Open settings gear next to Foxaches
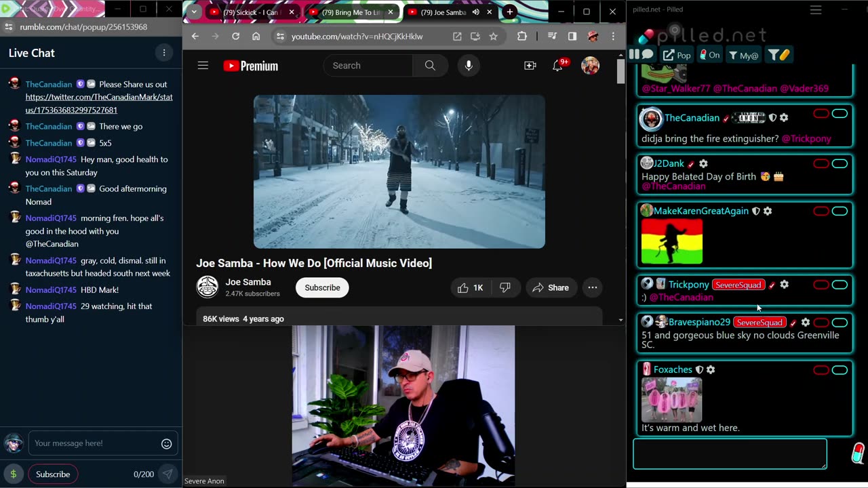Viewport: 868px width, 488px height. [711, 370]
